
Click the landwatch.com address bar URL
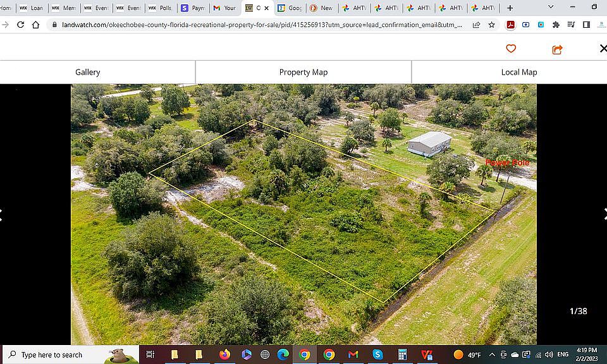click(262, 25)
